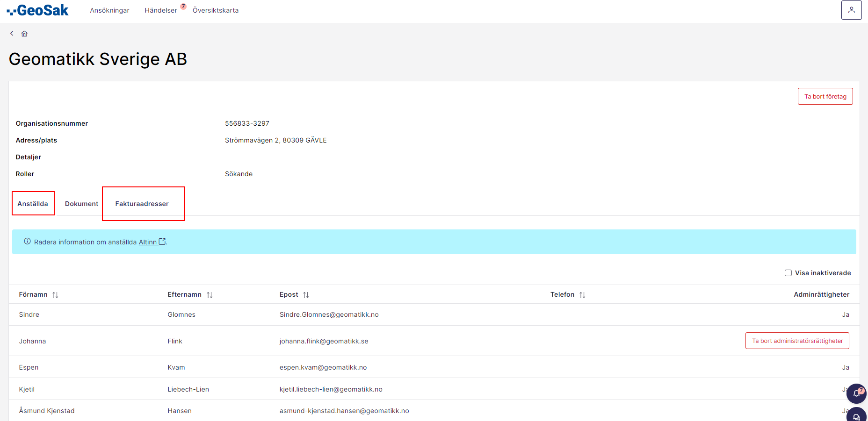
Task: Open the Altinn link
Action: [x=148, y=242]
